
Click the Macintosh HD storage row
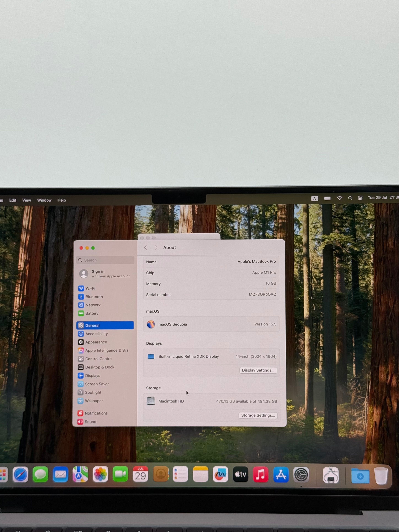212,401
